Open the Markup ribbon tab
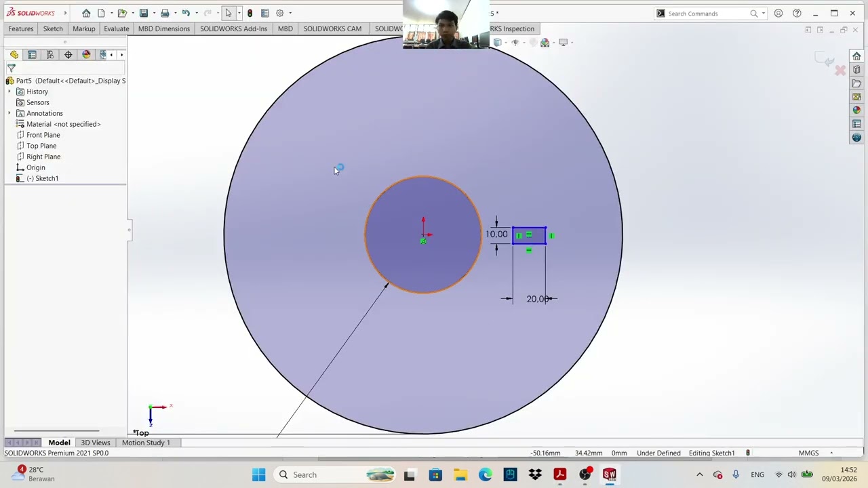This screenshot has height=488, width=868. coord(84,28)
